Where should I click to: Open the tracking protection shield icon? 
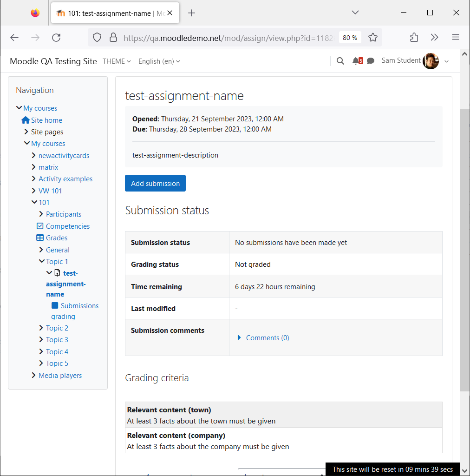[97, 38]
